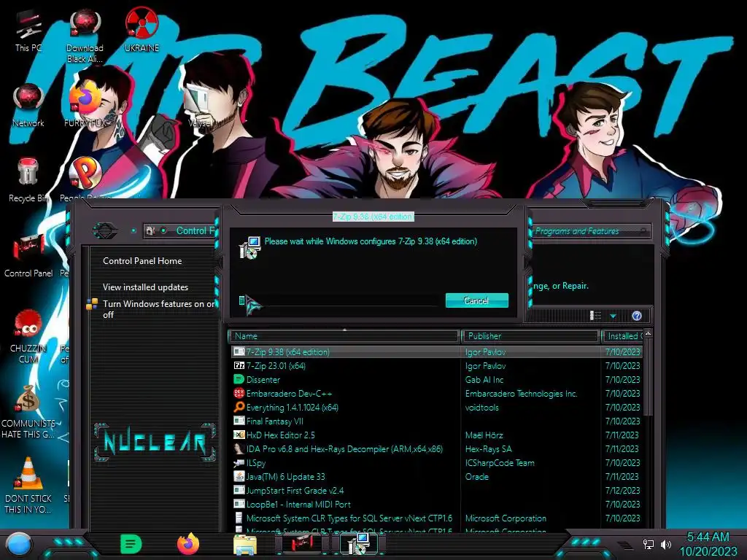Open the This PC desktop icon
The width and height of the screenshot is (747, 560).
28,31
